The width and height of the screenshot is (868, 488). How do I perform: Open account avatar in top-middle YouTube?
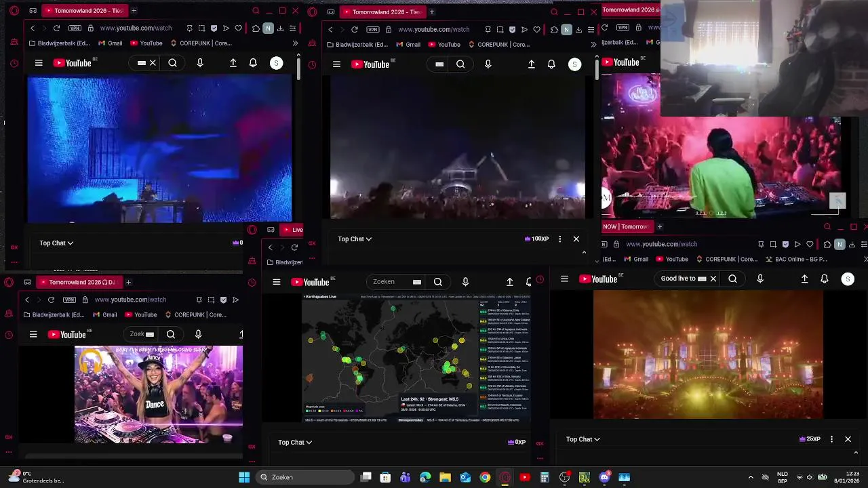[x=574, y=64]
